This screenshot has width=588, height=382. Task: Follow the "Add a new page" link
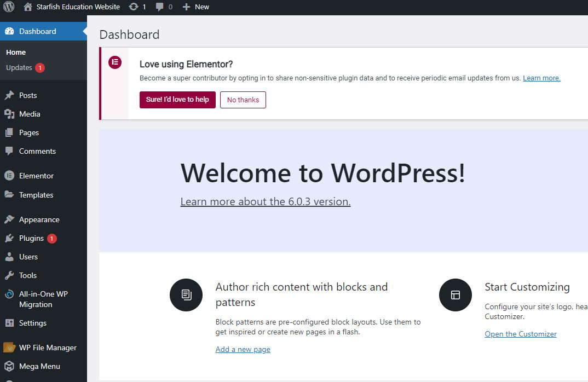click(243, 349)
